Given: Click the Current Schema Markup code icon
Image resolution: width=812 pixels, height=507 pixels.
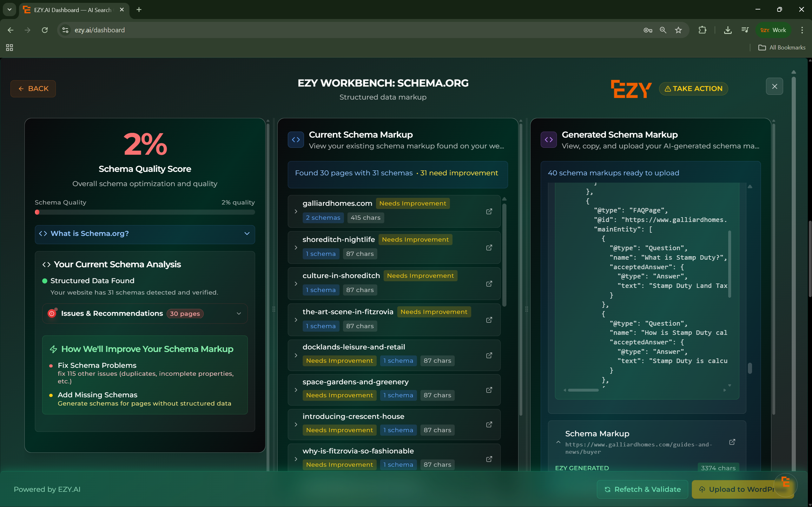Looking at the screenshot, I should (x=296, y=140).
